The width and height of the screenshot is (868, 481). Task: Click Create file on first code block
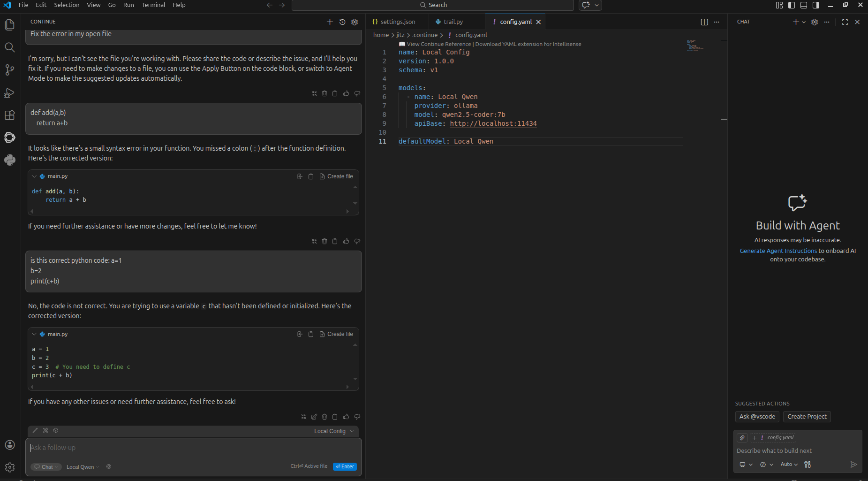coord(336,176)
